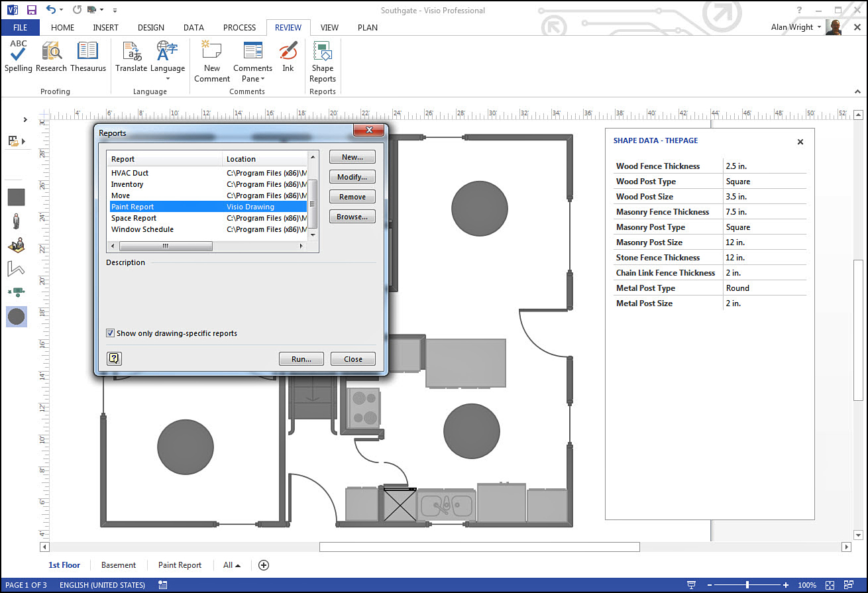
Task: Insert a new page with plus icon
Action: pos(264,565)
